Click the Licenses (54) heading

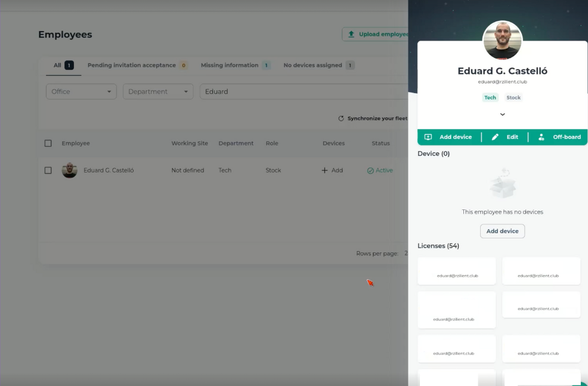tap(438, 246)
